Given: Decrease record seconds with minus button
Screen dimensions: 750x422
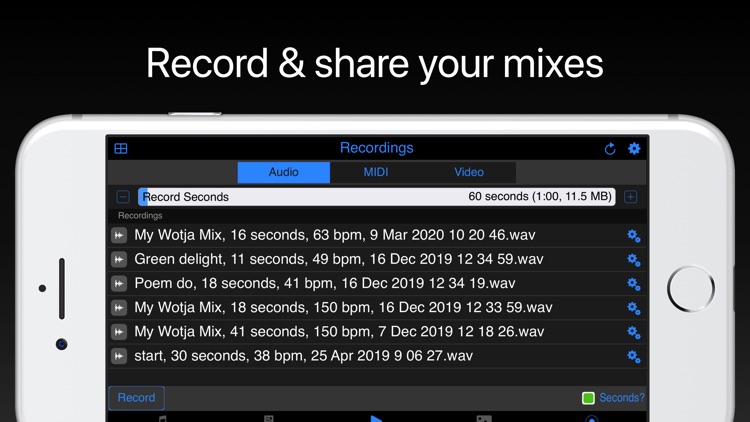Looking at the screenshot, I should click(x=123, y=197).
